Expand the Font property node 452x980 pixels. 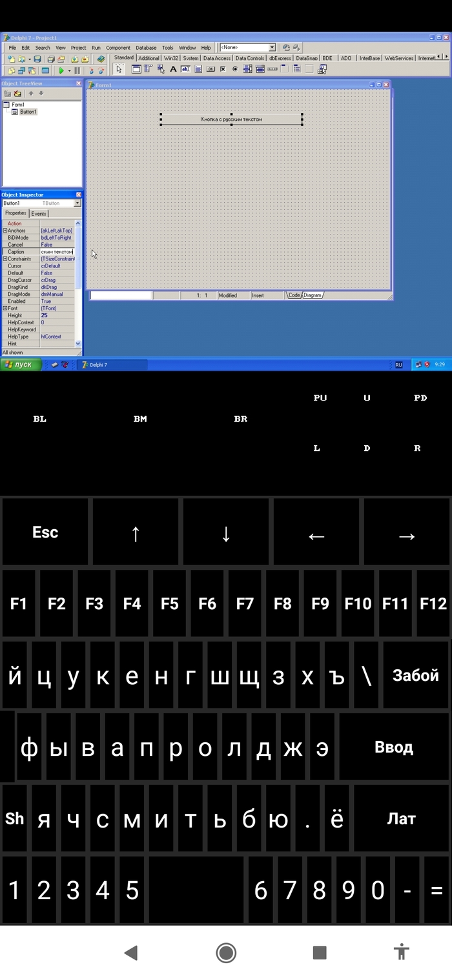(5, 308)
